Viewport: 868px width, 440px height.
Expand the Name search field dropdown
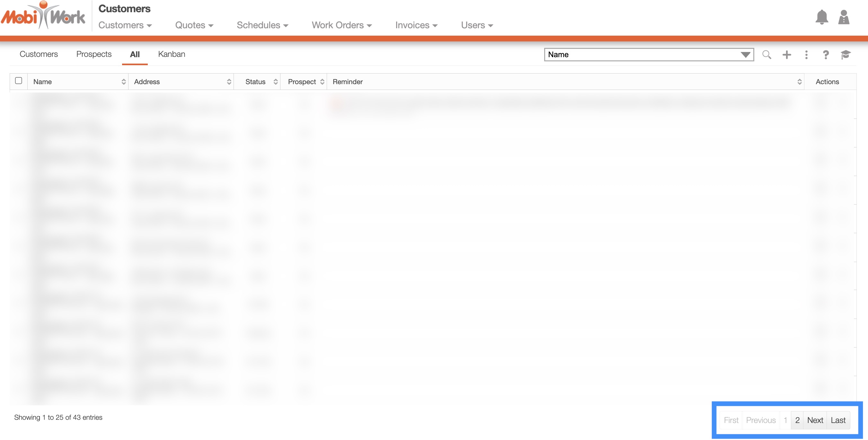pyautogui.click(x=745, y=55)
